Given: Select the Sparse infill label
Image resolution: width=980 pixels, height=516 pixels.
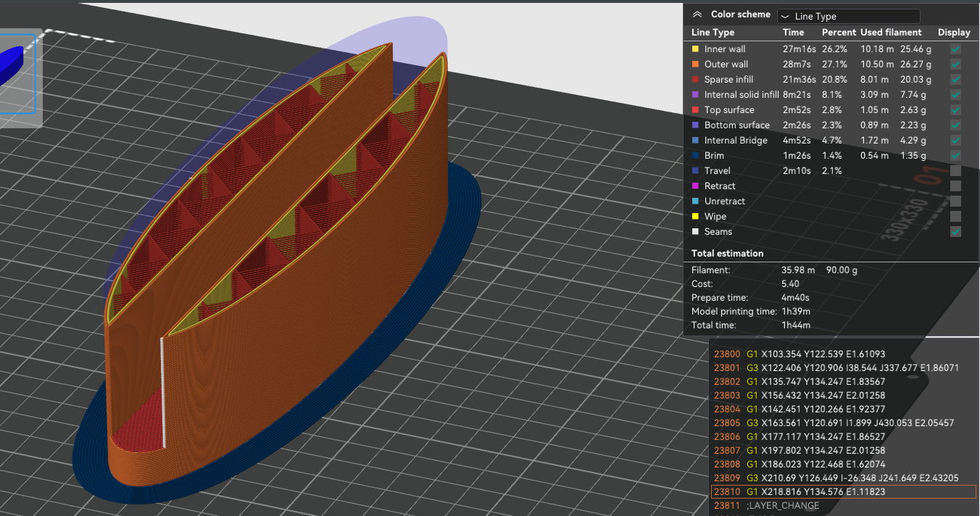Looking at the screenshot, I should pos(728,80).
